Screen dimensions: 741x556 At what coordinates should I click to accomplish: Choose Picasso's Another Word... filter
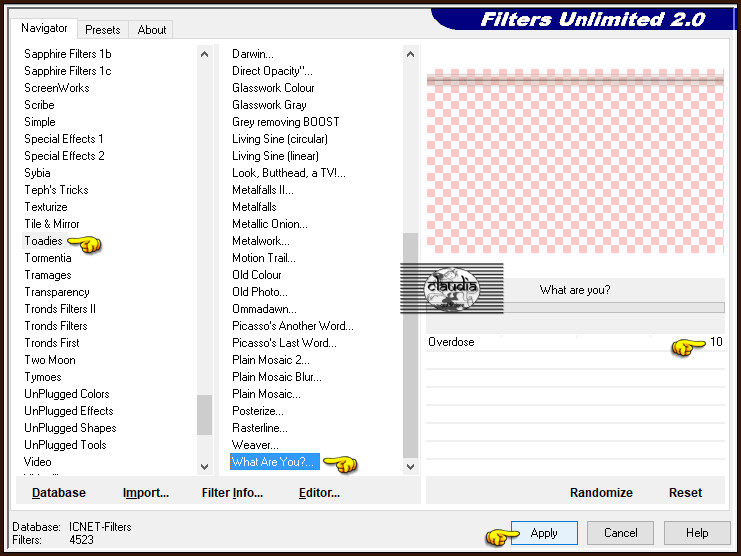[x=293, y=326]
